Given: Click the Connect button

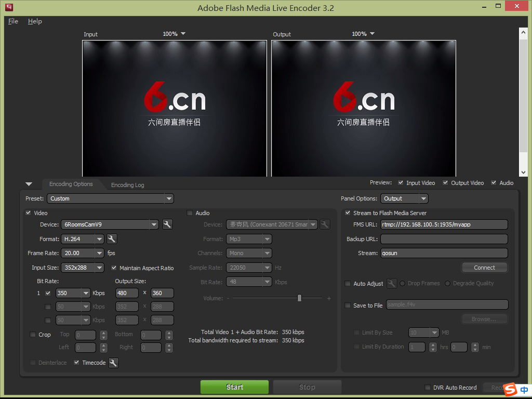Looking at the screenshot, I should pos(485,268).
